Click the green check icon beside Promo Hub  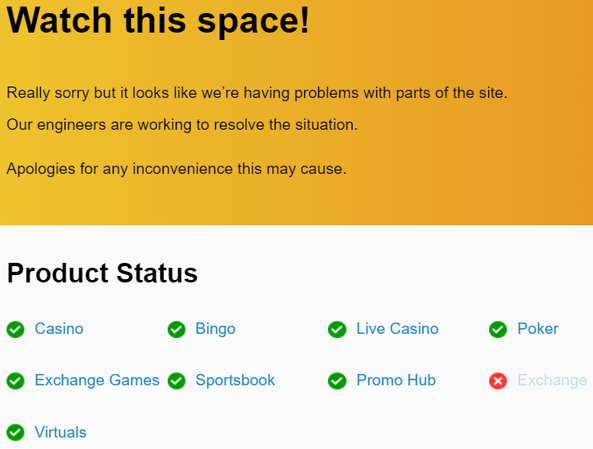coord(337,381)
